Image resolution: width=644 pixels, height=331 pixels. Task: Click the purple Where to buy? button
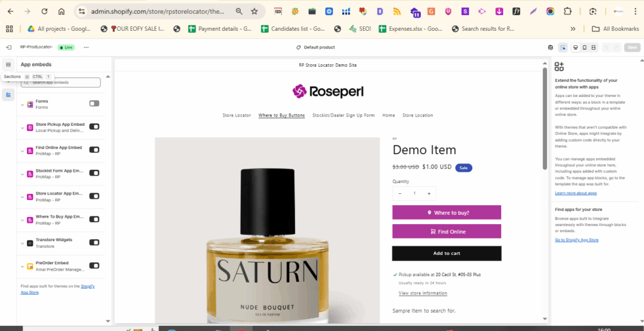(447, 213)
